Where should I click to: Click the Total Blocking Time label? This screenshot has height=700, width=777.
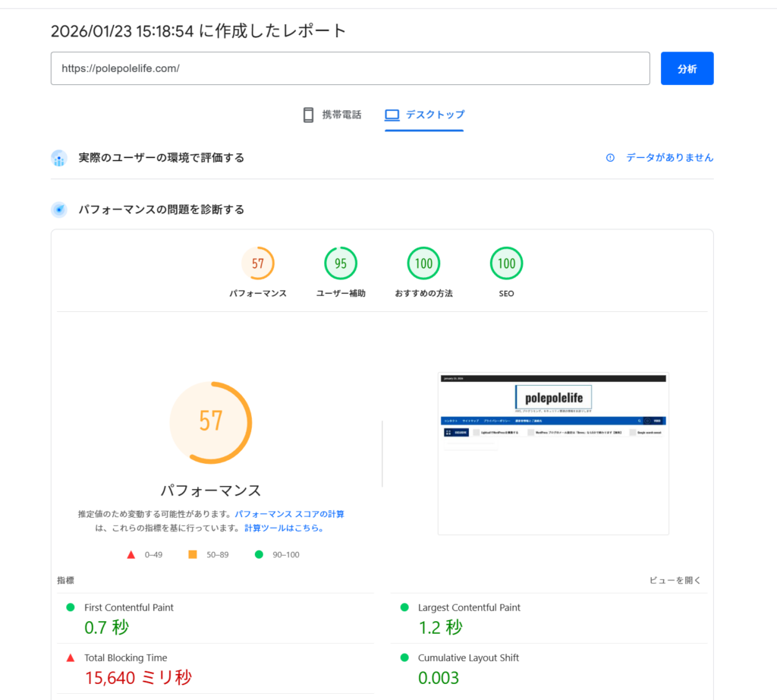tap(126, 657)
